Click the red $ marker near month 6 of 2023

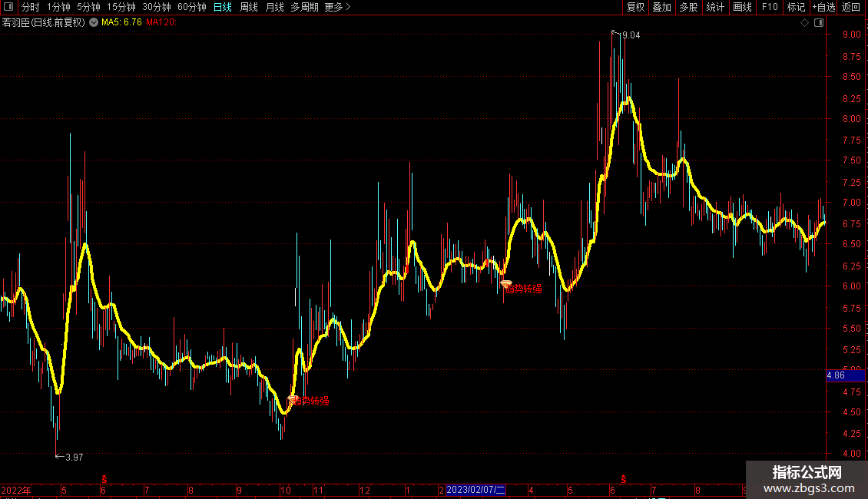pyautogui.click(x=623, y=479)
